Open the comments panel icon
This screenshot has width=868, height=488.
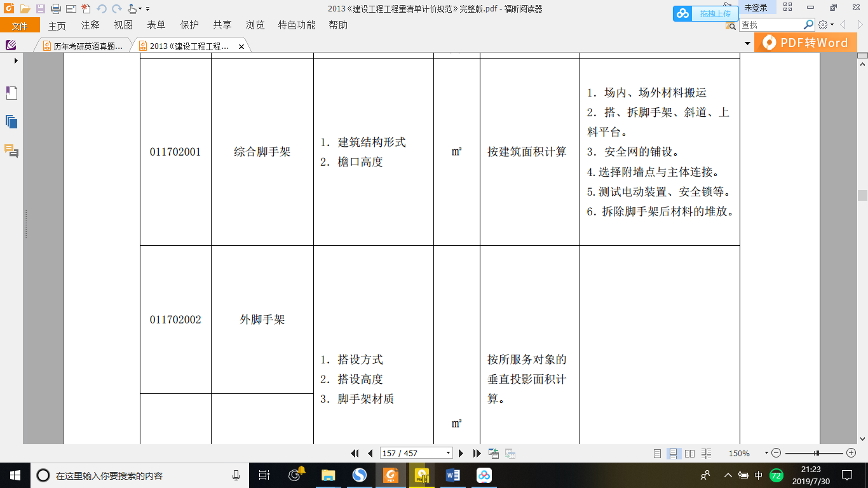[11, 151]
